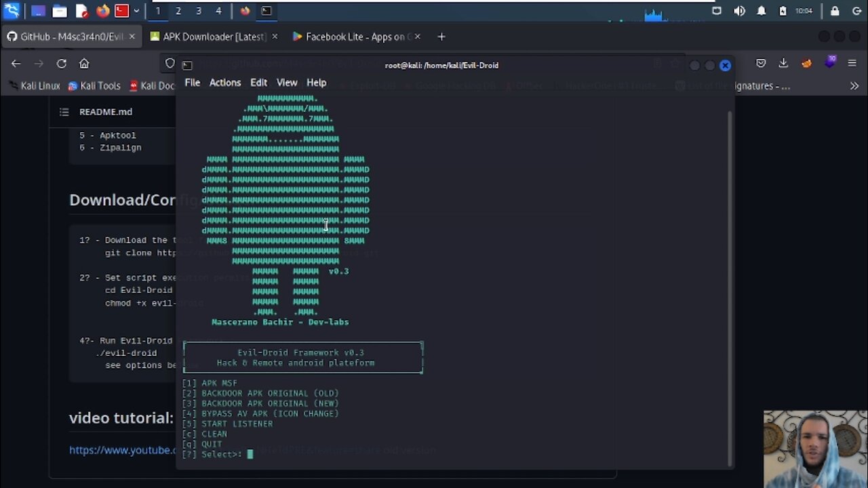The image size is (868, 488).
Task: Open the Kali Docs bookmark
Action: [x=152, y=86]
